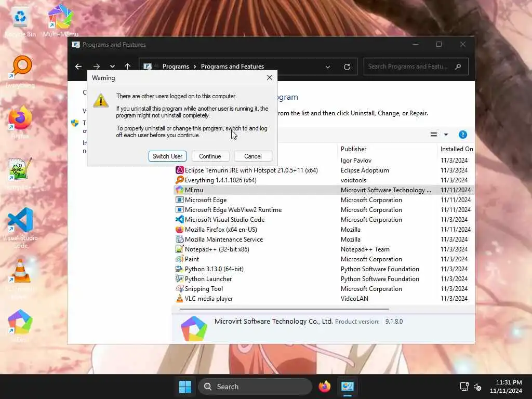Click Eclipse Adoptium publisher cell

(x=365, y=170)
